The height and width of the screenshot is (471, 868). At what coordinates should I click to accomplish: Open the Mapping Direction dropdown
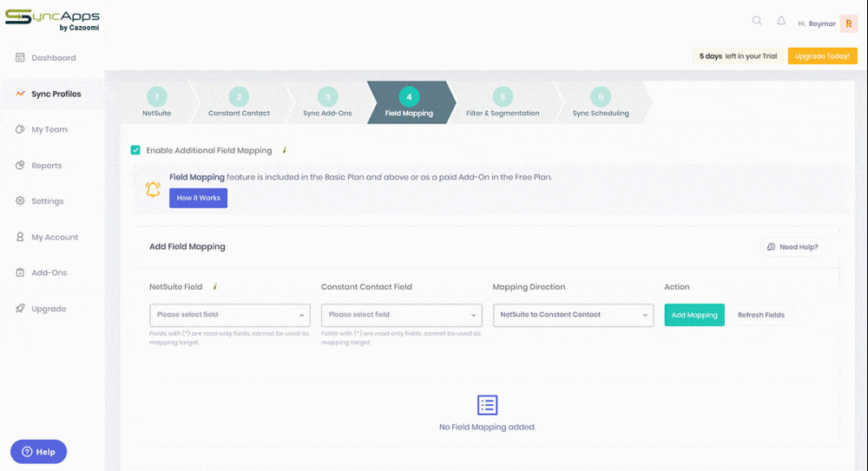click(573, 315)
